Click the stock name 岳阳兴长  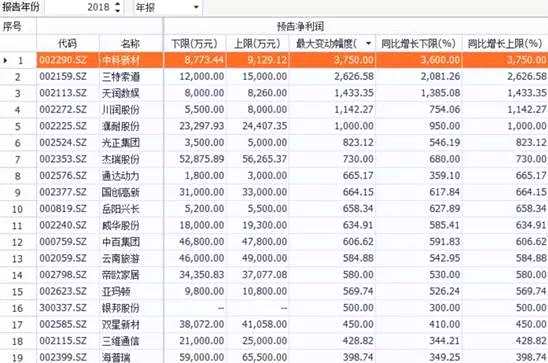121,209
